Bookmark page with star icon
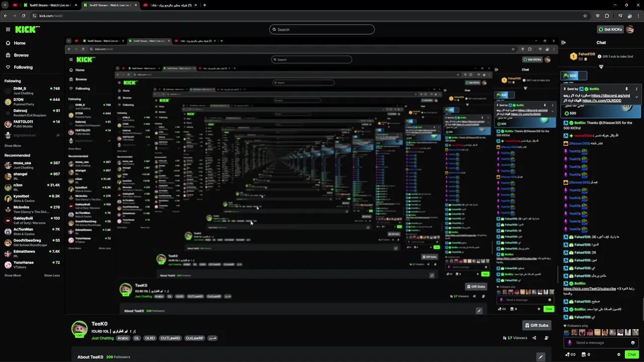Image resolution: width=644 pixels, height=362 pixels. point(585,16)
